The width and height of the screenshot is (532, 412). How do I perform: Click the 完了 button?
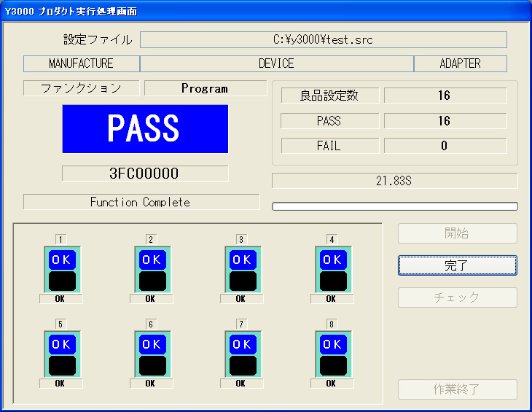458,265
